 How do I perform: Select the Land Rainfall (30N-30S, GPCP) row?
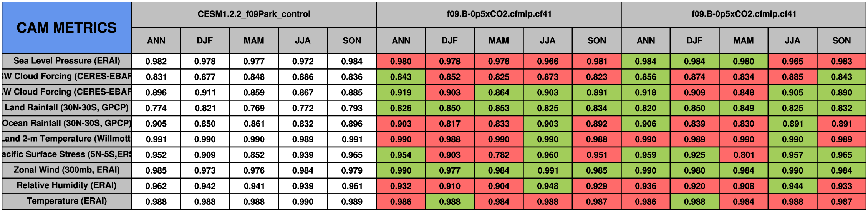click(x=66, y=108)
